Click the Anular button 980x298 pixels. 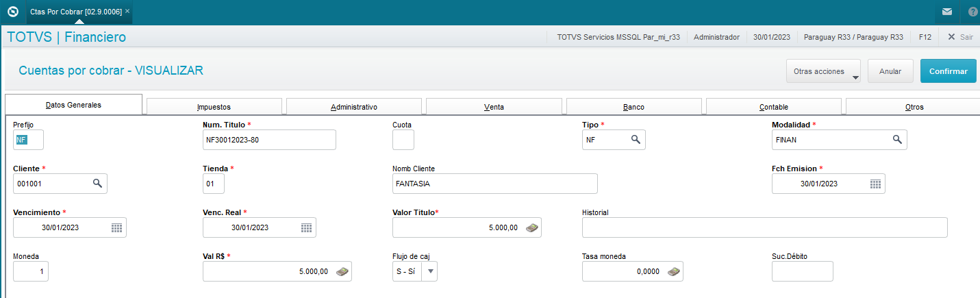pos(890,71)
